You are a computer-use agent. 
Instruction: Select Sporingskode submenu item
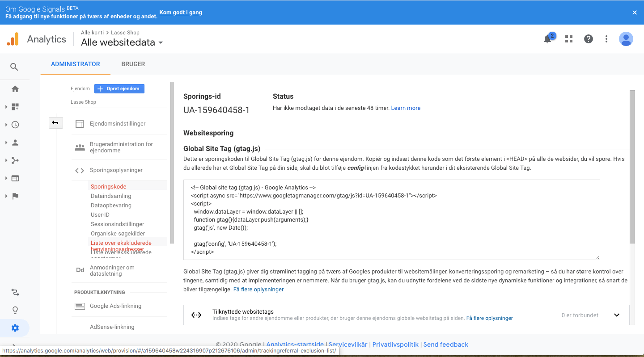[108, 186]
